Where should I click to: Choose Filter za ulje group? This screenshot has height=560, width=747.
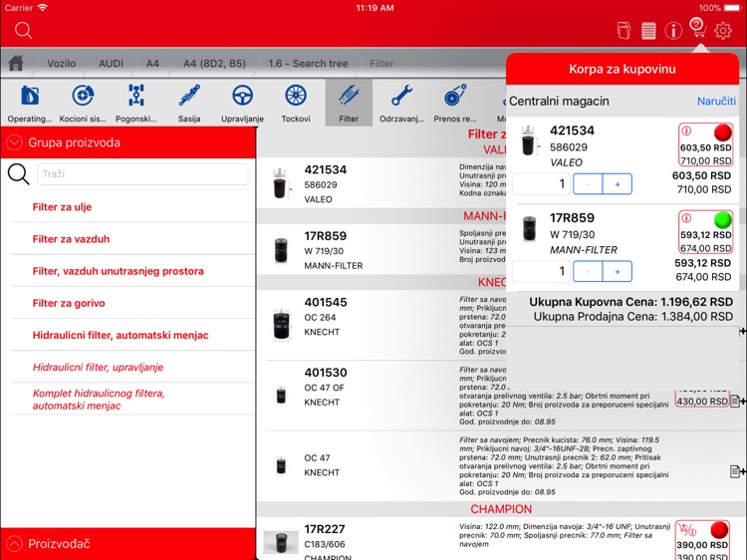pos(62,207)
